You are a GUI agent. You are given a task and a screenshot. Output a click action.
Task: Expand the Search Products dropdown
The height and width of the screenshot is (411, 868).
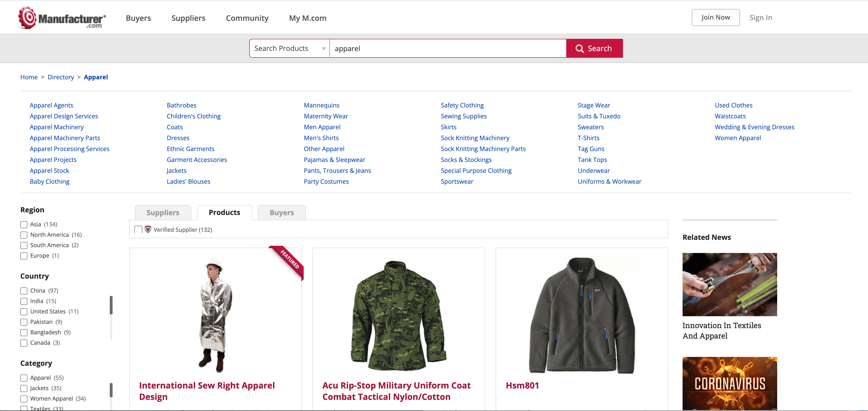[289, 49]
